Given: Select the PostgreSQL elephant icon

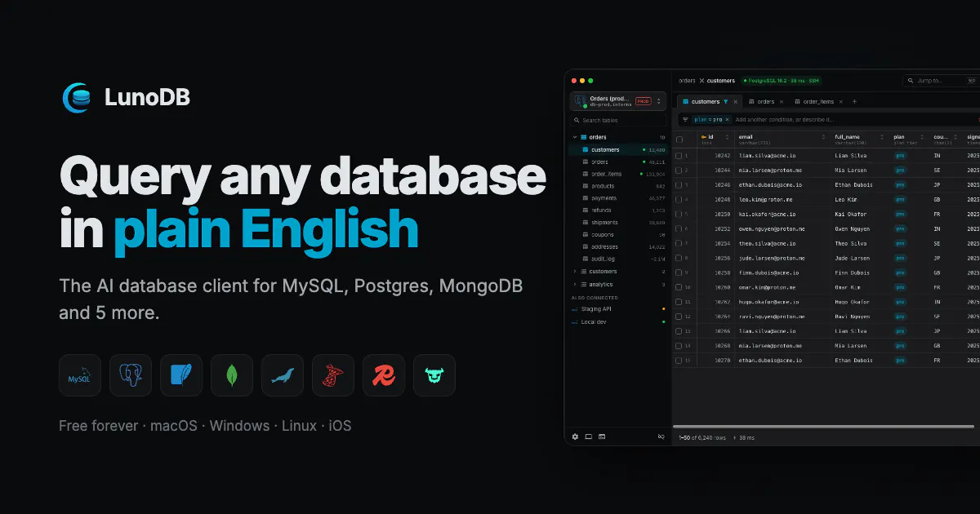Looking at the screenshot, I should click(x=131, y=375).
